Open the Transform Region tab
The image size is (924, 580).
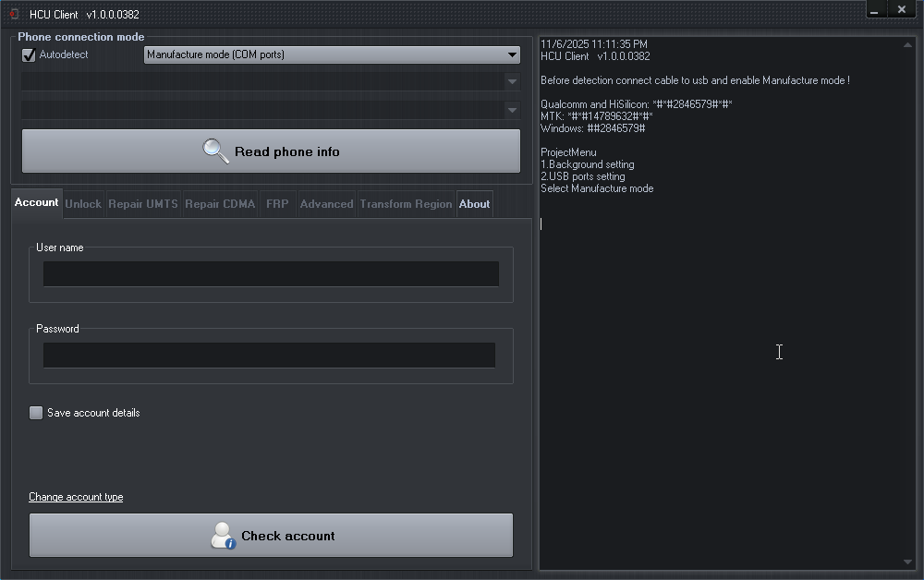pyautogui.click(x=406, y=204)
